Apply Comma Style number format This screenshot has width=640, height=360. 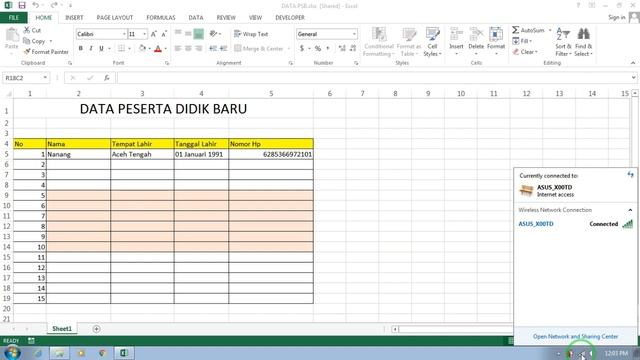pos(328,48)
